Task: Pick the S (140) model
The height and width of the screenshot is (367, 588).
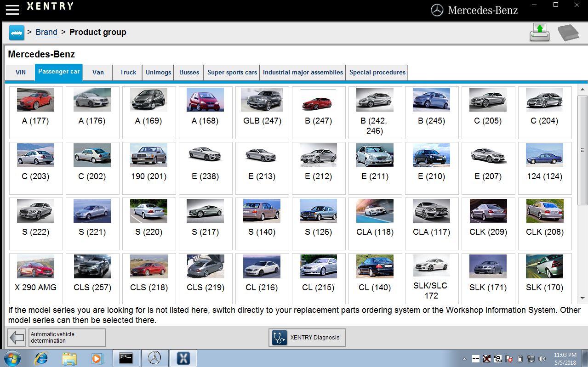Action: pos(262,224)
